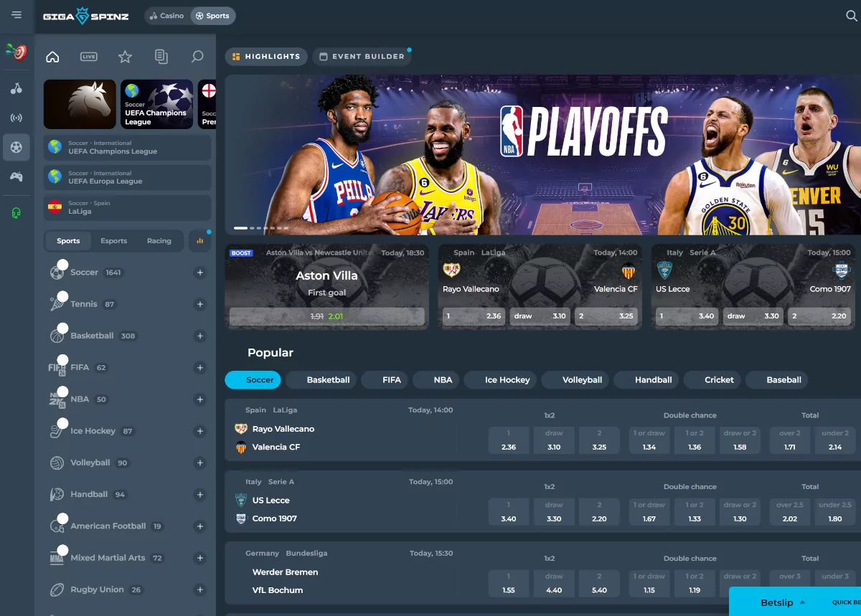This screenshot has height=616, width=861.
Task: Open the search magnifier in top bar
Action: tap(852, 16)
